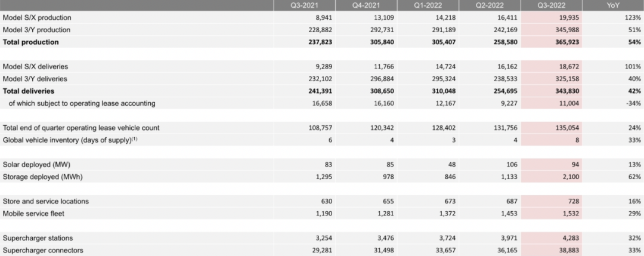Click the Supercharger stations row label

pyautogui.click(x=39, y=238)
